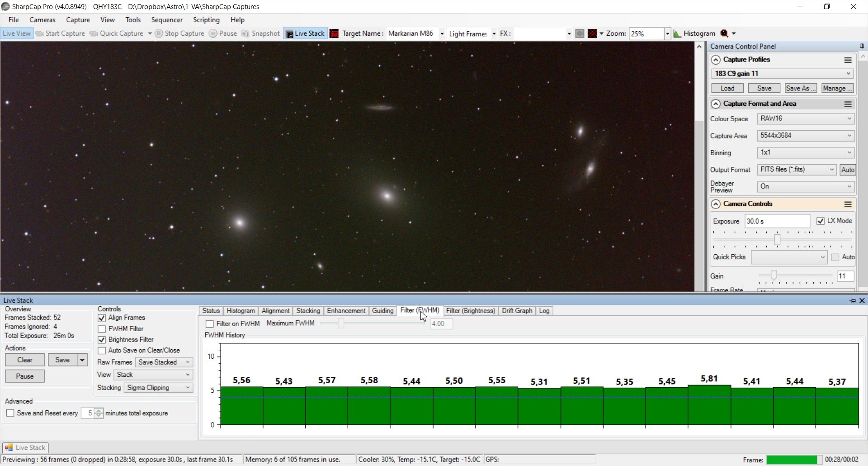Open the Stacking Sigma Clipping dropdown
This screenshot has width=868, height=466.
click(x=158, y=388)
